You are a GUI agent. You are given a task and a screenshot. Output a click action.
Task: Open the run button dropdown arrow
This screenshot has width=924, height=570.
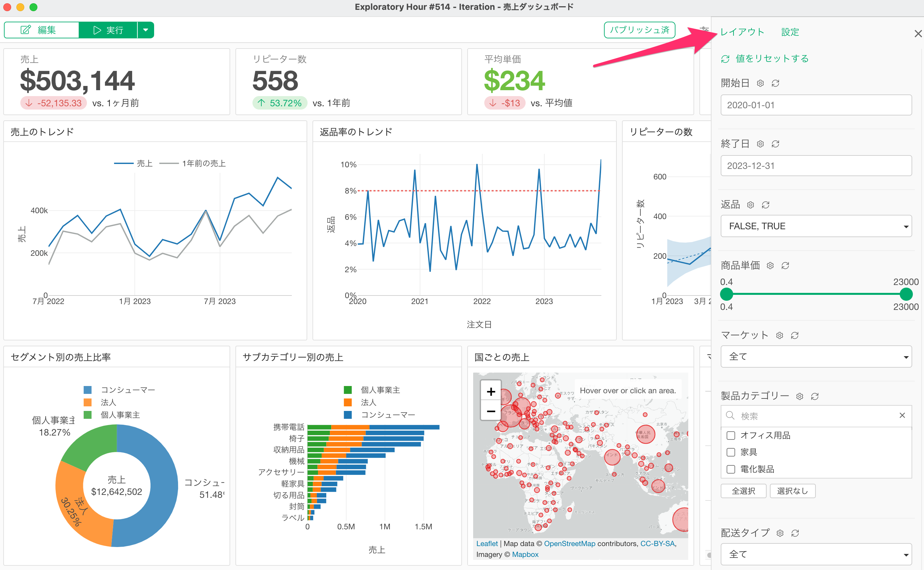(x=146, y=30)
